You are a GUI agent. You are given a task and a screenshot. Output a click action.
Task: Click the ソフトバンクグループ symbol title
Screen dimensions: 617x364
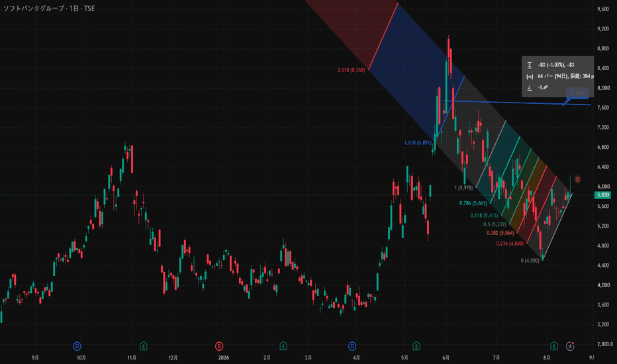pos(34,9)
